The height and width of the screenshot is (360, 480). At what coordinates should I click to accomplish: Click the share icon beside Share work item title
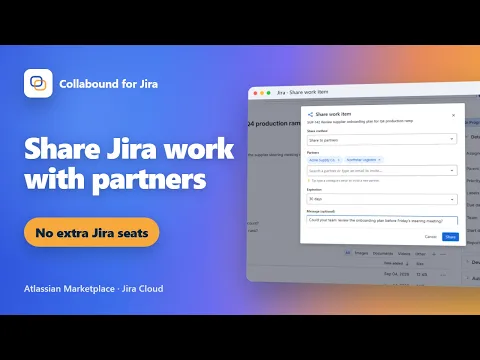point(310,114)
